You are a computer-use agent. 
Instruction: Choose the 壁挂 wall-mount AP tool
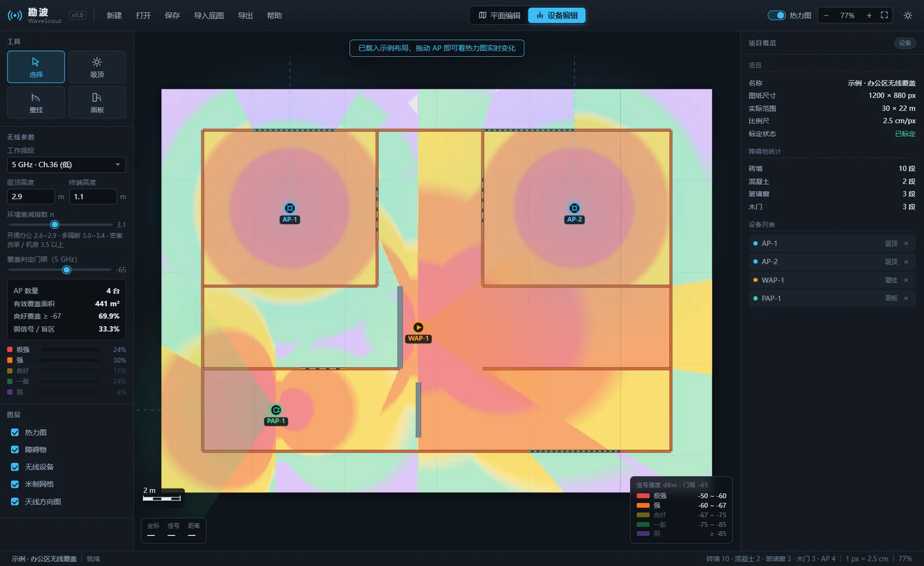(36, 102)
